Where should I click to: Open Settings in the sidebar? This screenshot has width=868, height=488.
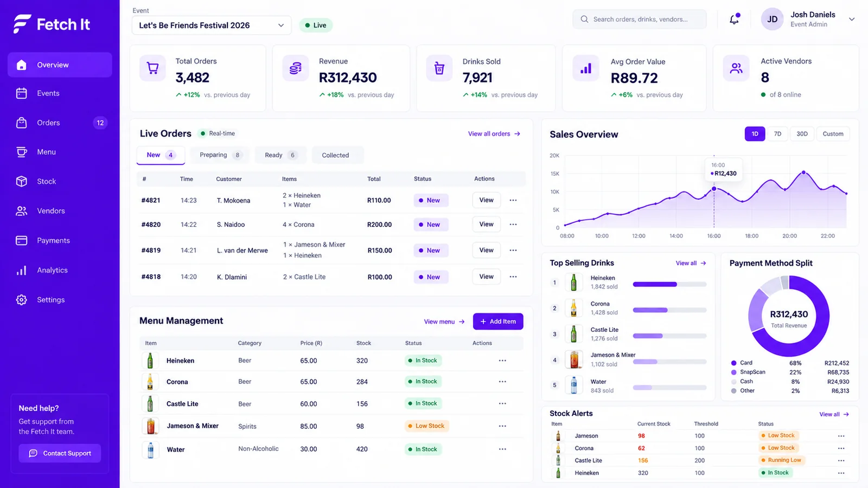[x=60, y=299]
